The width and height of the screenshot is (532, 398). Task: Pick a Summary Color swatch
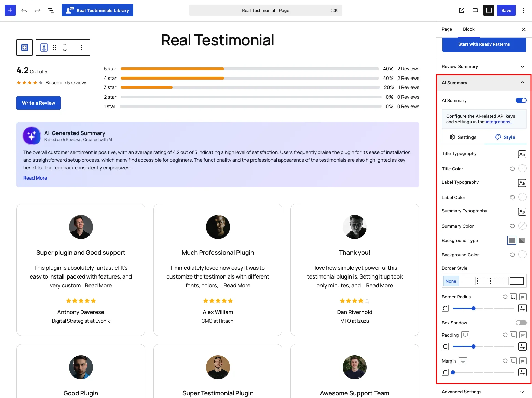[522, 226]
